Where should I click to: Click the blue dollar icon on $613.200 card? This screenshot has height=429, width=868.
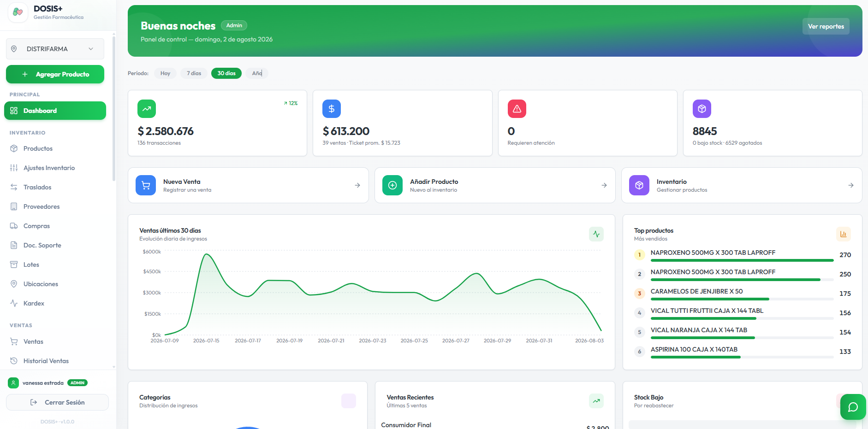(332, 109)
